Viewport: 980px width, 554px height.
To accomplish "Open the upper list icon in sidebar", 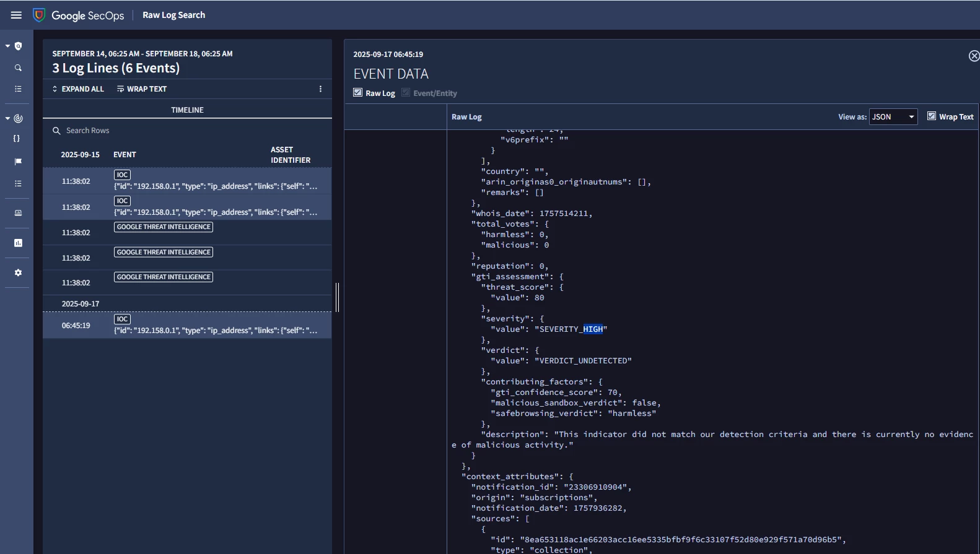I will click(x=18, y=89).
